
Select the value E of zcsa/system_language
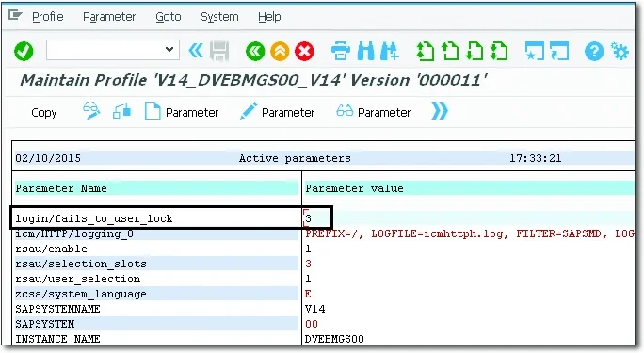308,294
